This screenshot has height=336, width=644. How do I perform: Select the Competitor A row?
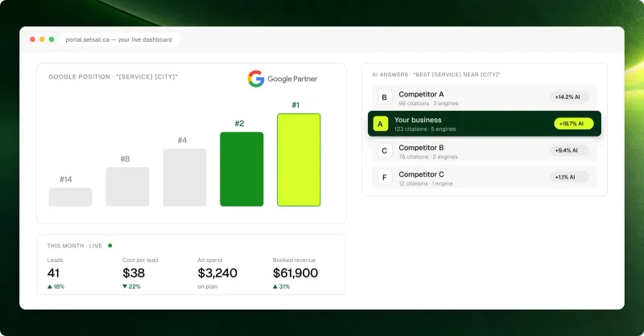485,97
